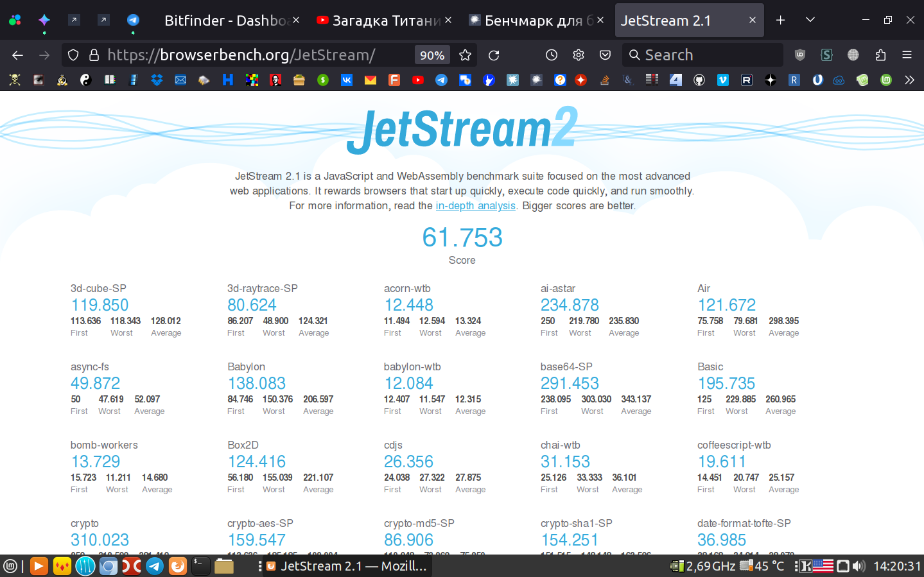The width and height of the screenshot is (924, 577).
Task: Open the terminal from the taskbar
Action: [201, 565]
